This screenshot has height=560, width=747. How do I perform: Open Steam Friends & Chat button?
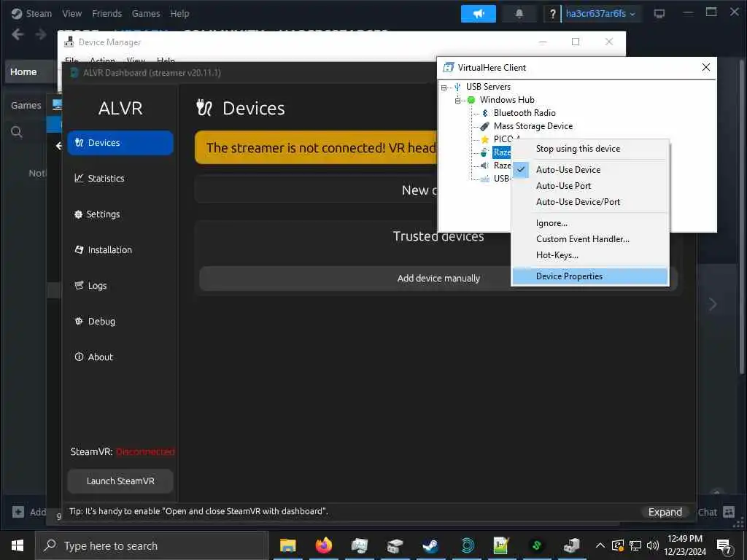tap(716, 512)
